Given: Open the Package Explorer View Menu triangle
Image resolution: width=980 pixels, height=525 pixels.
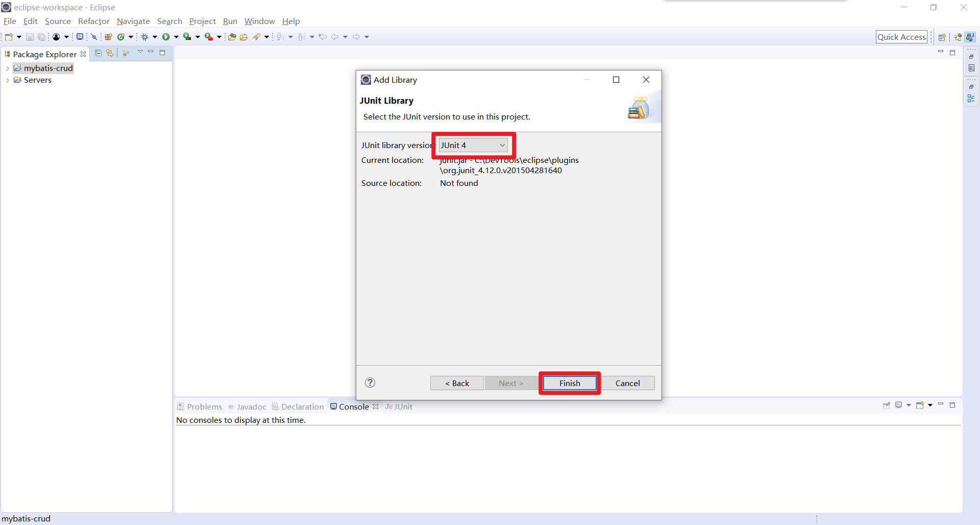Looking at the screenshot, I should tap(140, 52).
